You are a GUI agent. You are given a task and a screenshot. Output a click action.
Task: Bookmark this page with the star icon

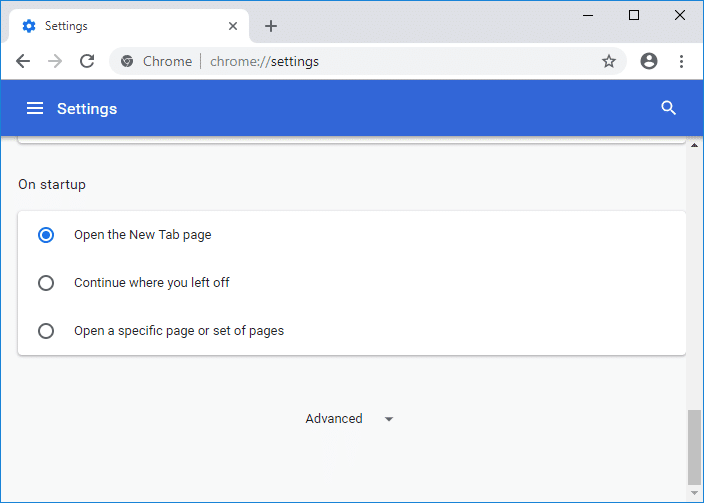[x=609, y=61]
